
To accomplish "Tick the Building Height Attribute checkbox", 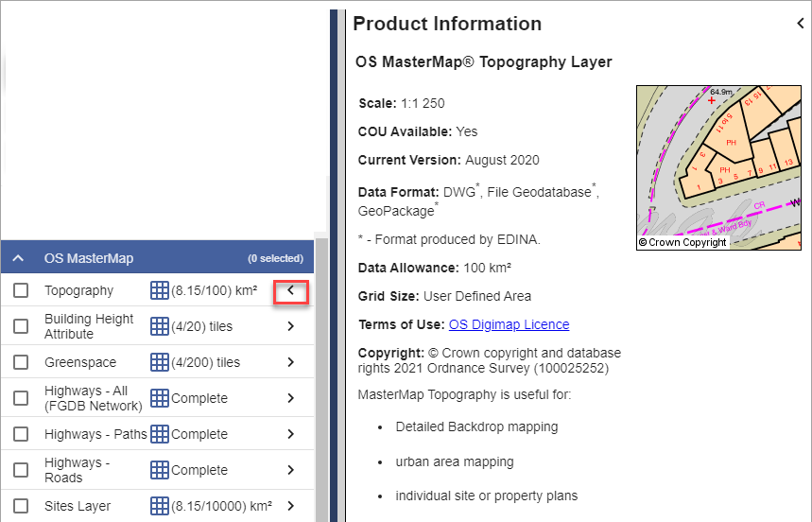I will (21, 326).
